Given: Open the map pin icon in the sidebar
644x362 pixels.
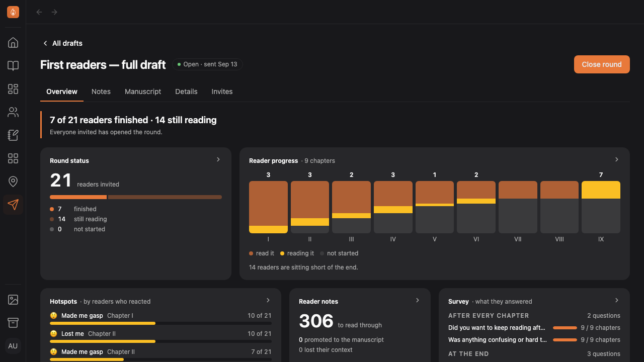Looking at the screenshot, I should click(13, 182).
